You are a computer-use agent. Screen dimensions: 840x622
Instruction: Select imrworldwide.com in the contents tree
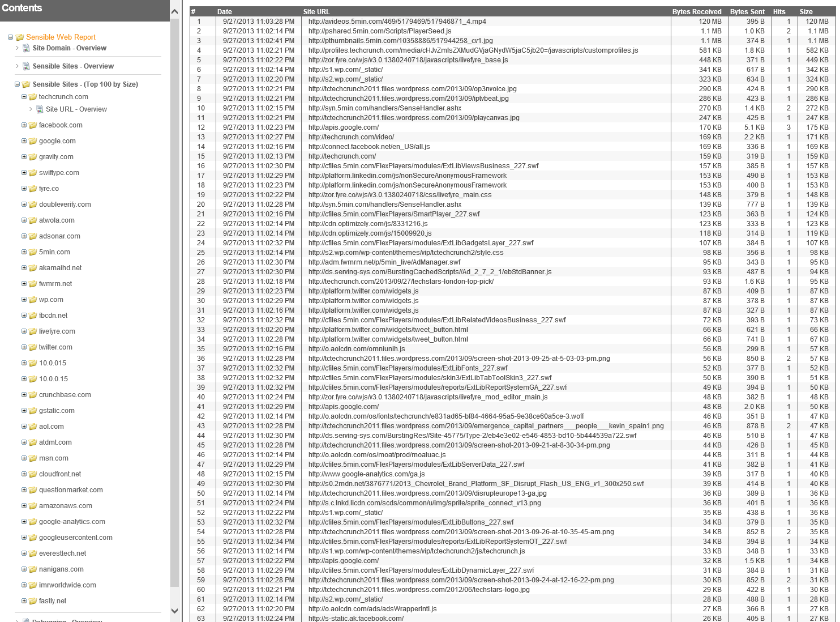[x=67, y=585]
